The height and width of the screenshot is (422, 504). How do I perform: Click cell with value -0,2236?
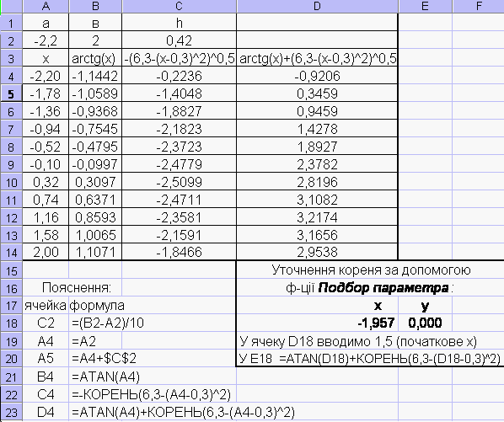click(179, 76)
